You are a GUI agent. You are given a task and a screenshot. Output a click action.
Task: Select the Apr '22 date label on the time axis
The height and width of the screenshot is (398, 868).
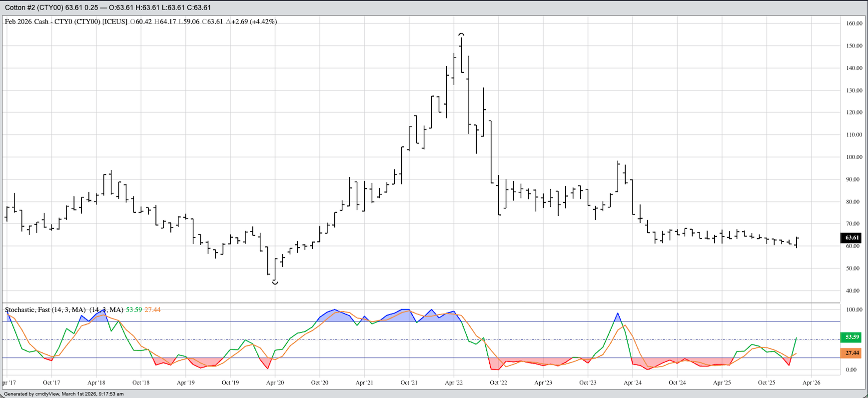453,382
